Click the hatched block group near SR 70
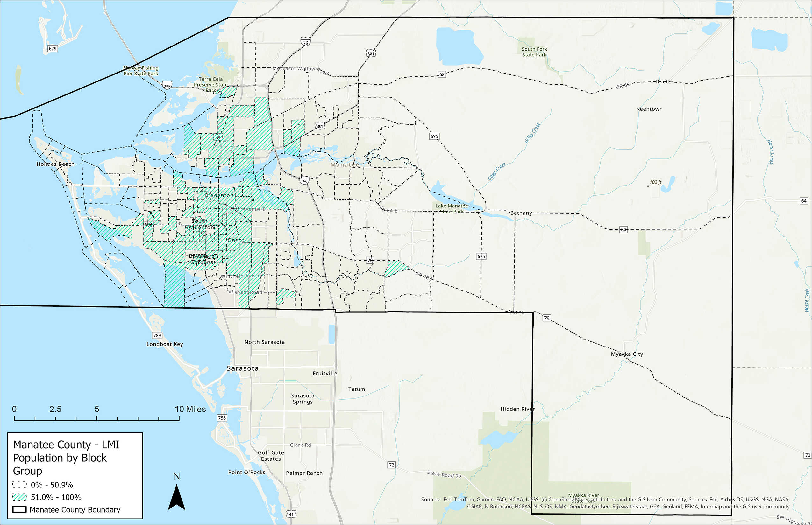812x525 pixels. (395, 268)
